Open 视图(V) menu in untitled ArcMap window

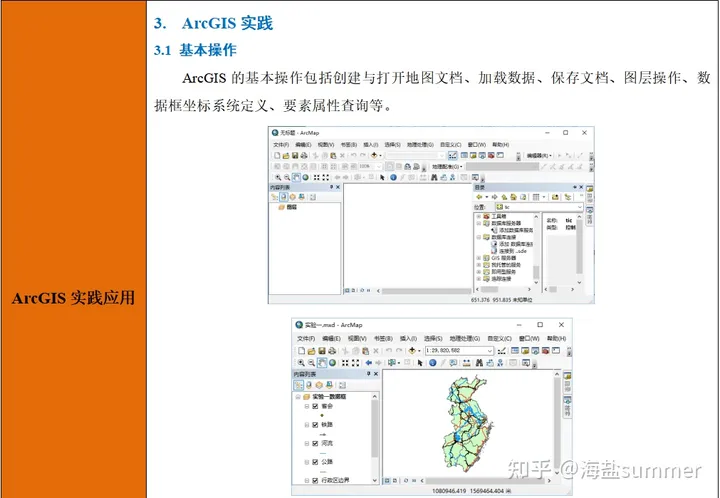pyautogui.click(x=326, y=145)
